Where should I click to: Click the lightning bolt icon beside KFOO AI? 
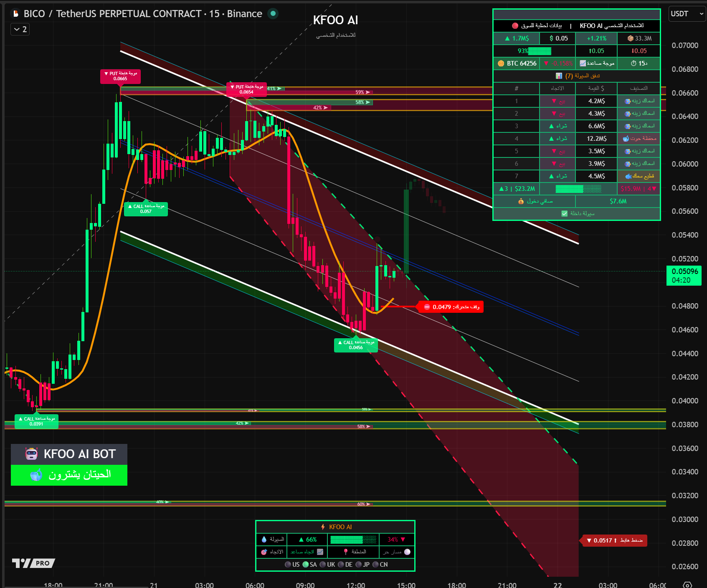(x=323, y=527)
